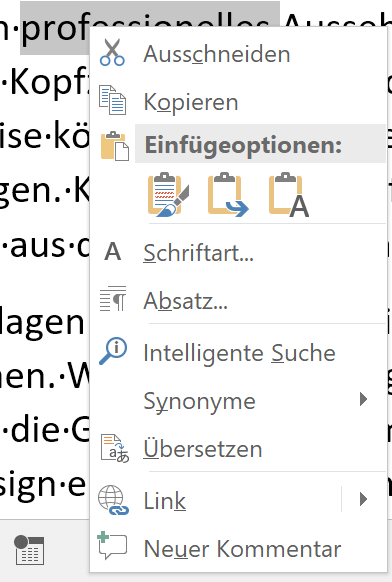The image size is (392, 582).
Task: Paste keeping source formatting with brush clipboard
Action: (x=169, y=194)
